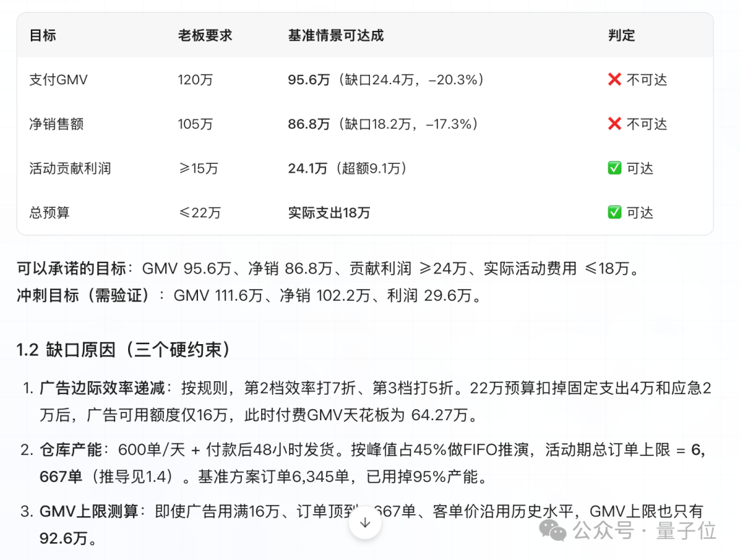Click the bold 92.6万 figure in item 3
The height and width of the screenshot is (560, 740).
pos(64,538)
